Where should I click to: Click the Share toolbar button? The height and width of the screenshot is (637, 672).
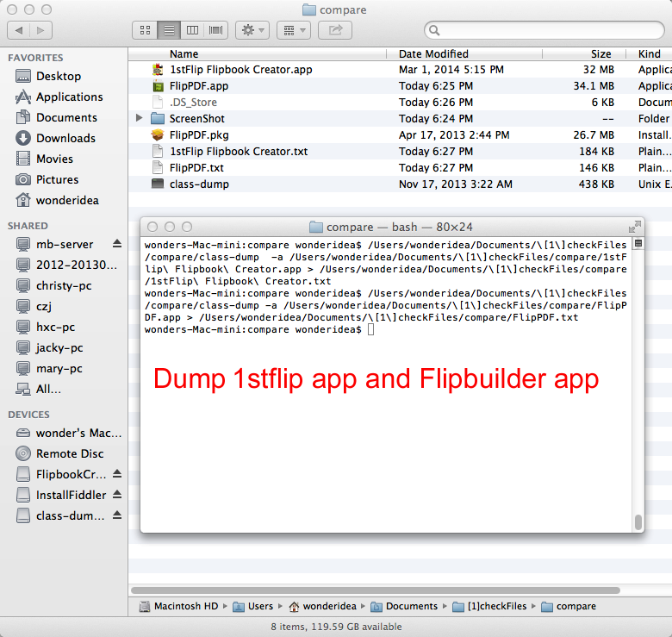click(x=335, y=30)
